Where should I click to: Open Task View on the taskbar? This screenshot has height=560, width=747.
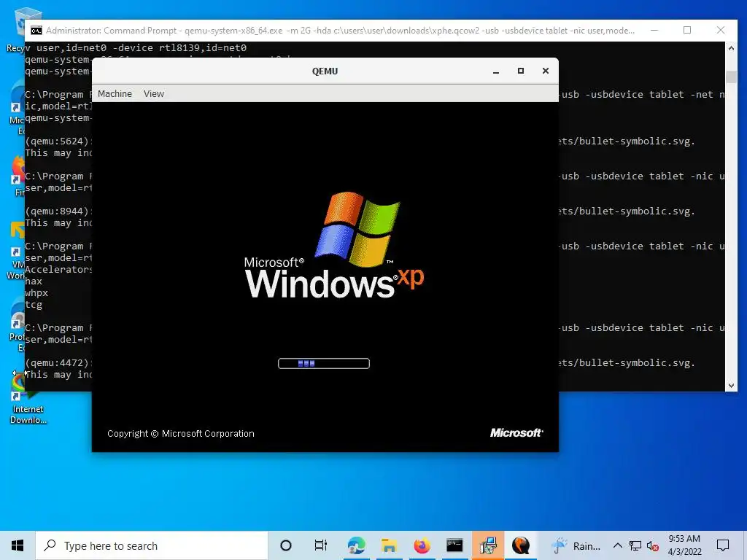pos(321,545)
